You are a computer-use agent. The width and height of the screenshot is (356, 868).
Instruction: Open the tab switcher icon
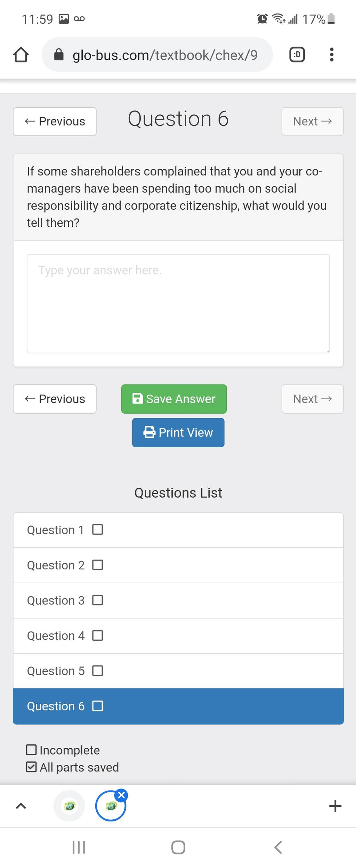(x=297, y=55)
